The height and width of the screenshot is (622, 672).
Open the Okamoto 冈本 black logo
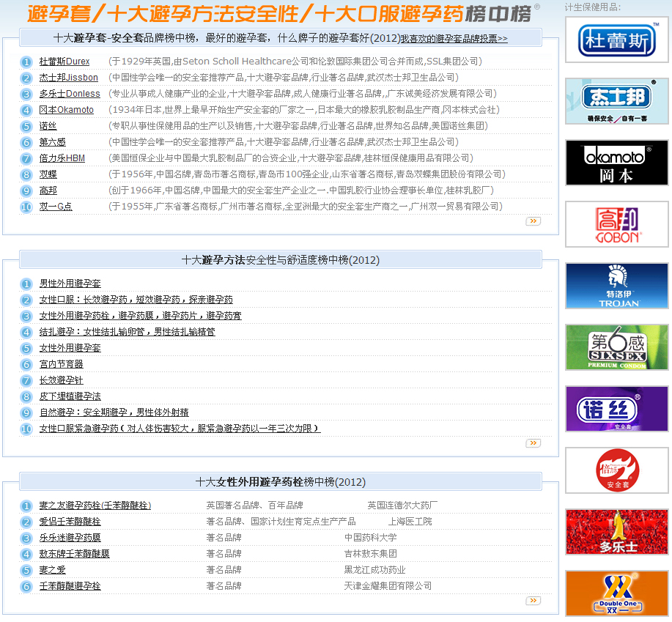(617, 163)
